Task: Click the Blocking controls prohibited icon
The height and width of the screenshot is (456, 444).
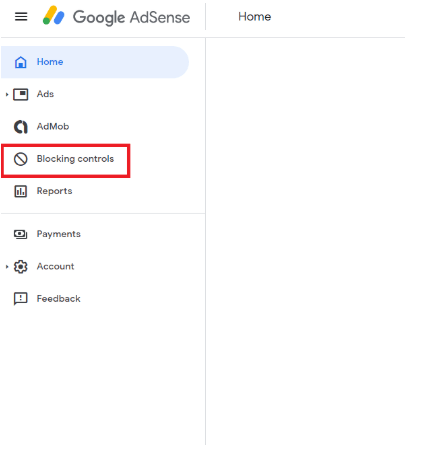Action: click(x=21, y=159)
